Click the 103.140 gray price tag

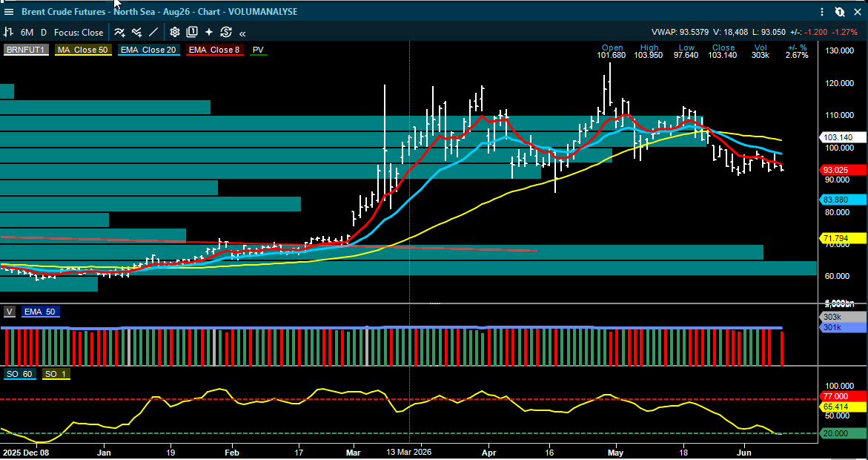click(842, 137)
